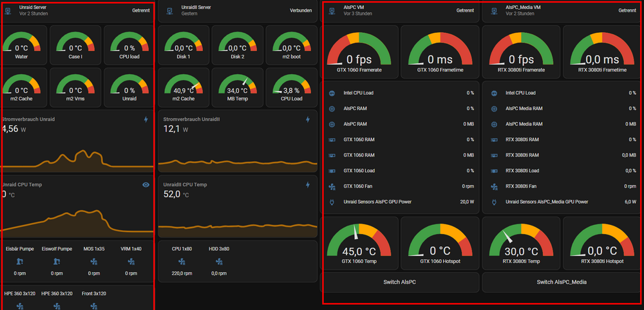644x310 pixels.
Task: Click the HDD 3x80 fan icon
Action: pos(219,262)
